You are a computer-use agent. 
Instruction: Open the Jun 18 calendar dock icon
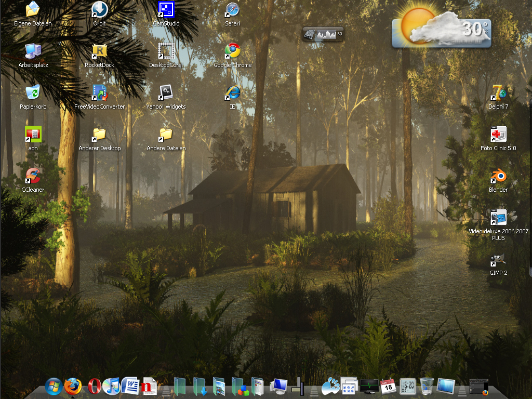[x=388, y=386]
